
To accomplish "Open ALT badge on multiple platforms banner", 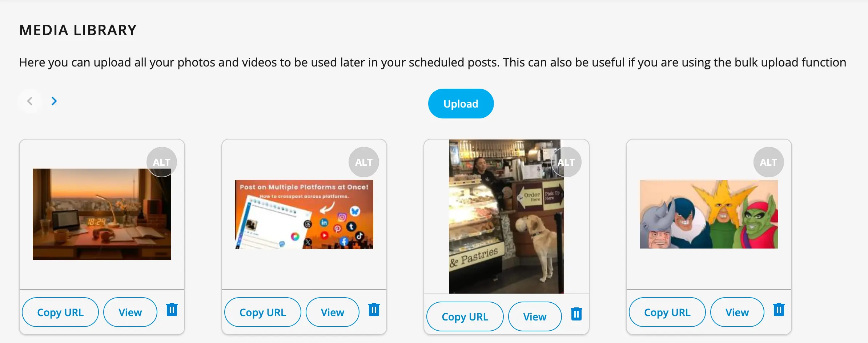I will pyautogui.click(x=363, y=162).
